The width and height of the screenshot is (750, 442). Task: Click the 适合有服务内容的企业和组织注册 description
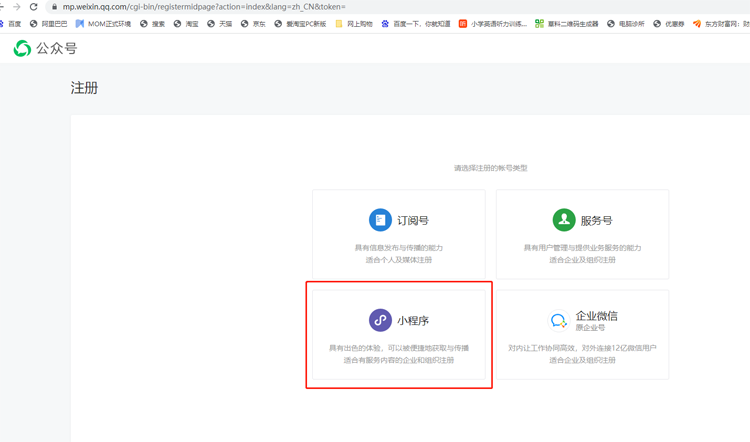click(399, 360)
